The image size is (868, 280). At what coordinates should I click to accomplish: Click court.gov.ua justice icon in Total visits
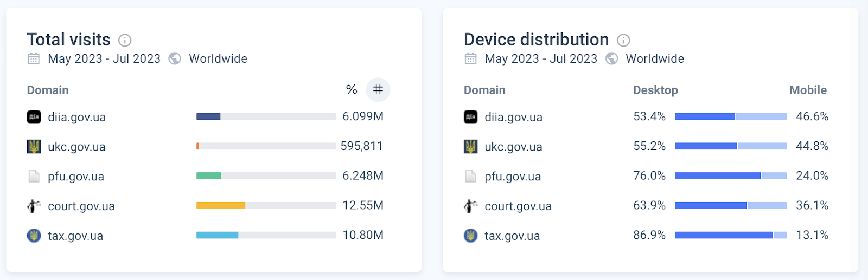[x=34, y=206]
